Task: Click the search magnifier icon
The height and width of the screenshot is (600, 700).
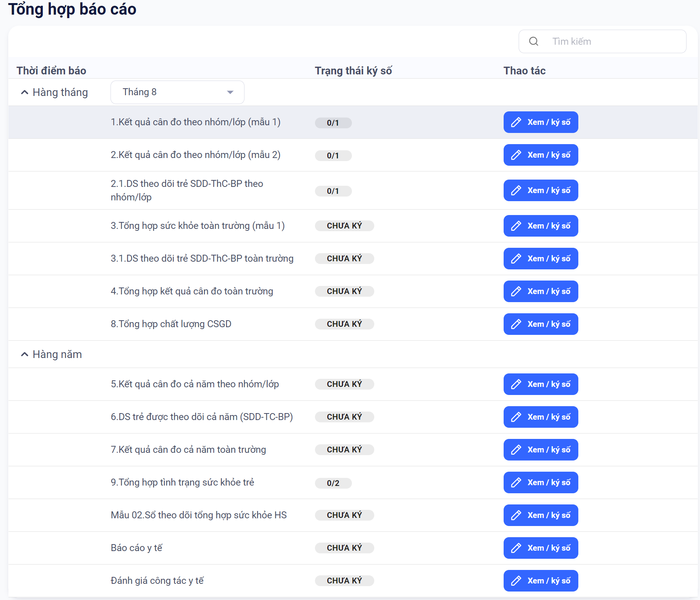Action: point(533,41)
